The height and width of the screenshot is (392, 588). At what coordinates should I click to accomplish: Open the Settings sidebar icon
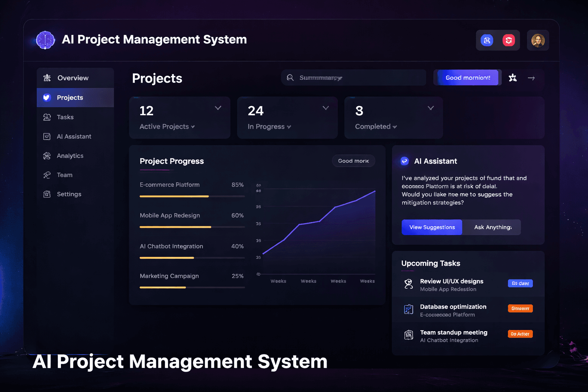tap(47, 194)
